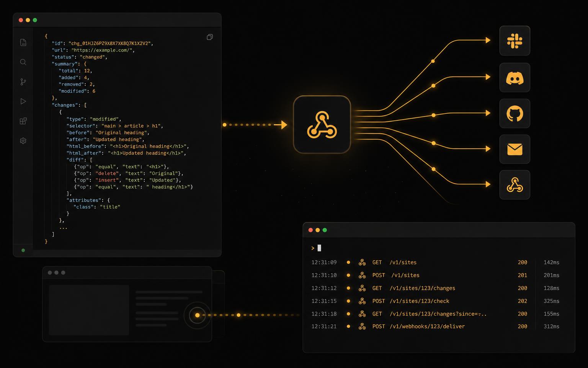The height and width of the screenshot is (368, 588).
Task: Click the 201 status code in the log
Action: 523,275
